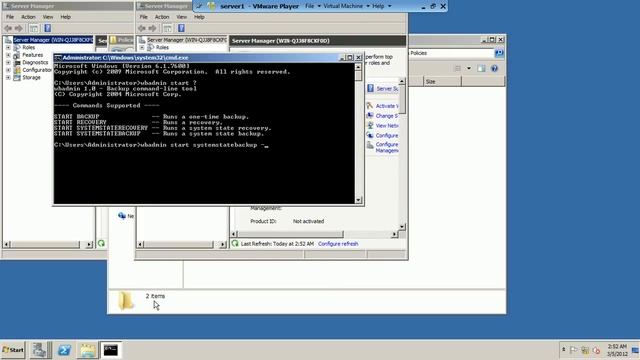The height and width of the screenshot is (360, 640).
Task: Click the Change your view icon in Explorer
Action: click(x=458, y=69)
